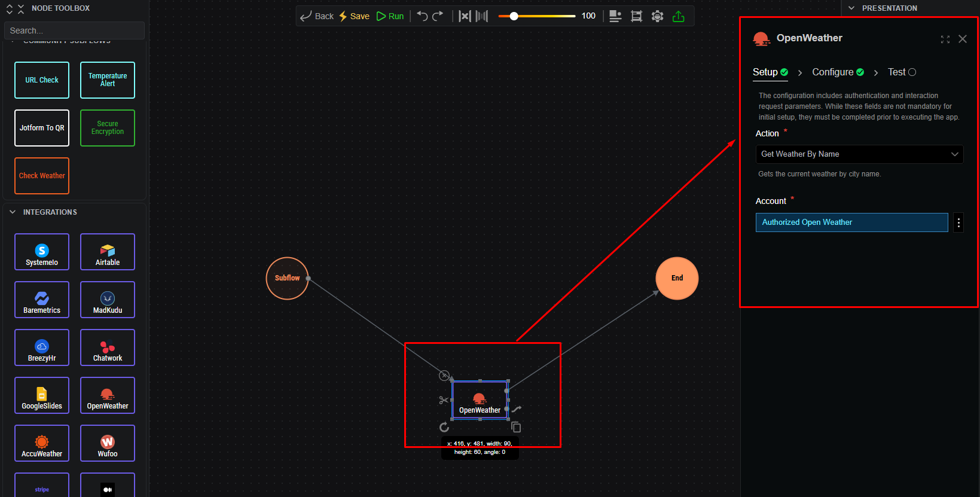
Task: Open the Action dropdown Get Weather By Name
Action: (x=859, y=154)
